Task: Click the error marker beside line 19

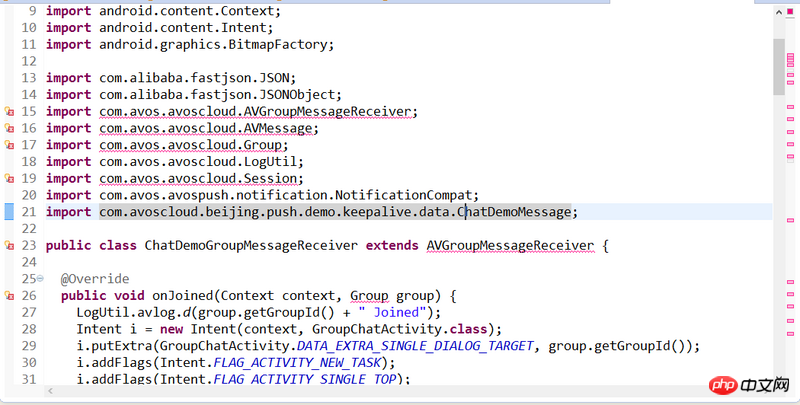Action: coord(9,179)
